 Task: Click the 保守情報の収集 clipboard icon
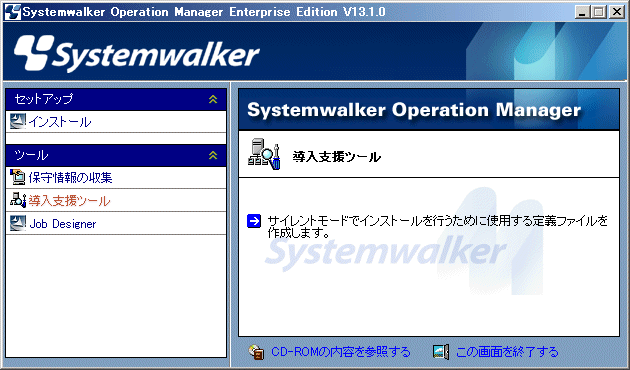coord(18,177)
